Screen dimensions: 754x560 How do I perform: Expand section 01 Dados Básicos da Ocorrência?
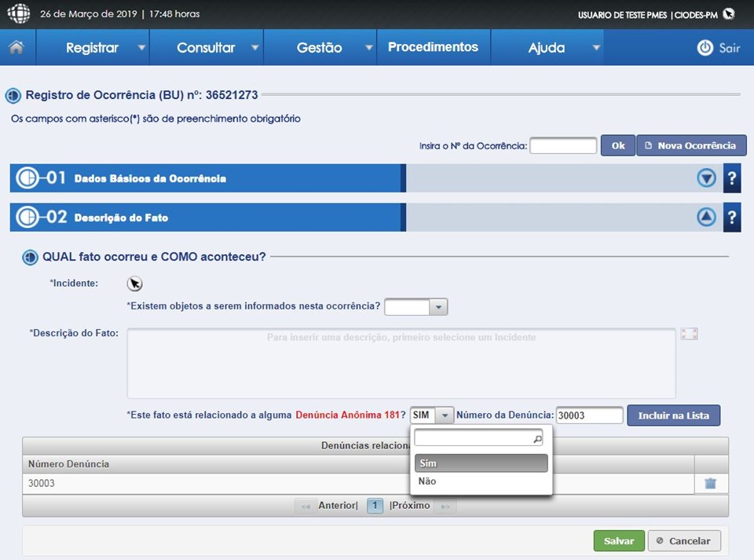click(706, 178)
